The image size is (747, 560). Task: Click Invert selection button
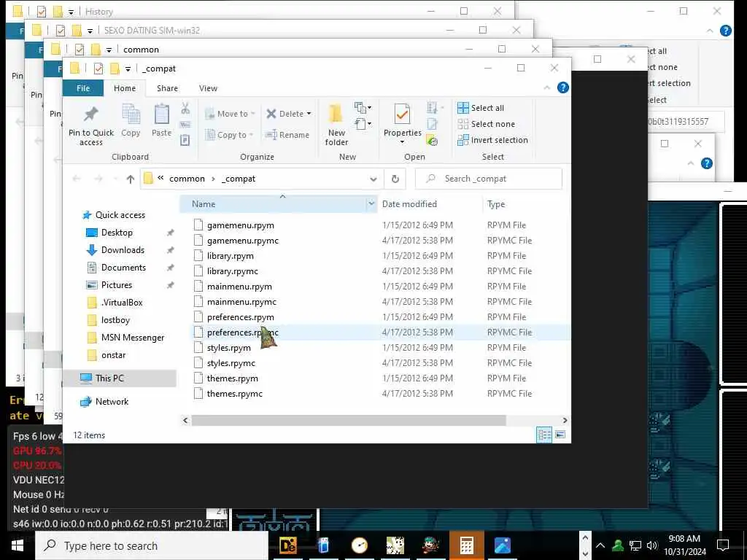pyautogui.click(x=492, y=140)
